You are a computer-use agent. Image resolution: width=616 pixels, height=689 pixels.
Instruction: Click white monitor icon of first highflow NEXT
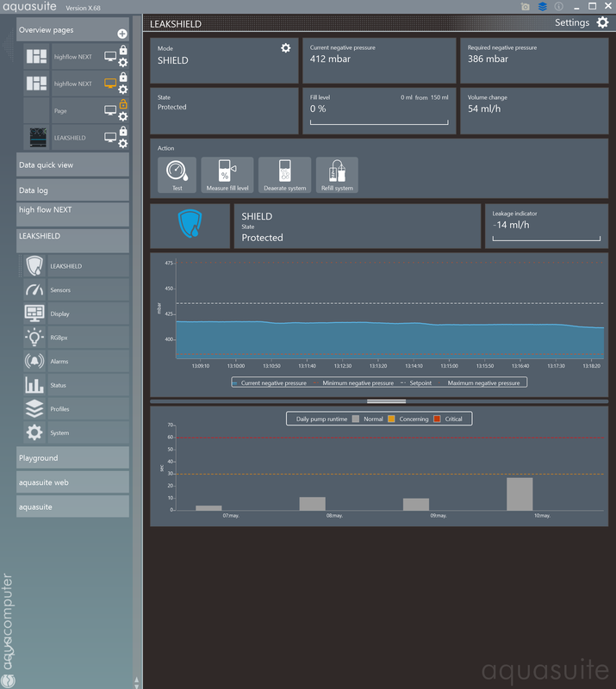click(x=110, y=56)
